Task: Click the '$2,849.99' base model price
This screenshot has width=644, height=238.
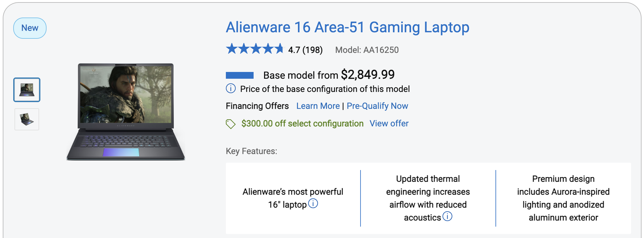Action: pos(368,75)
